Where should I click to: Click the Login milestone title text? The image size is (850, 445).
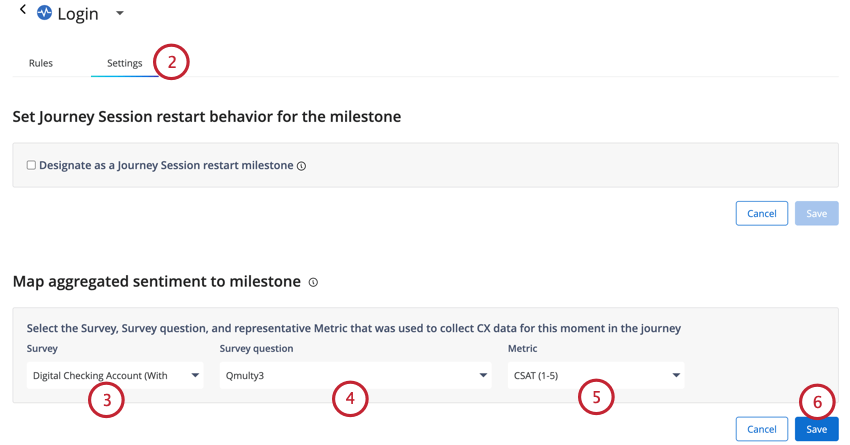78,14
